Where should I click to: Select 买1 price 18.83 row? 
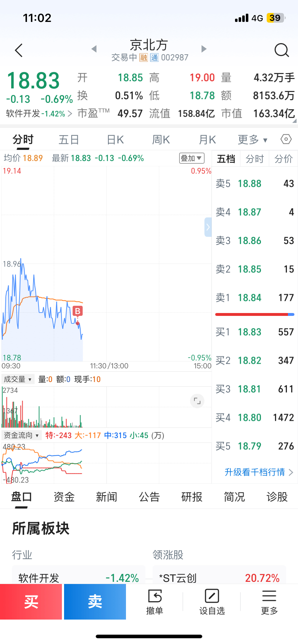pos(255,332)
